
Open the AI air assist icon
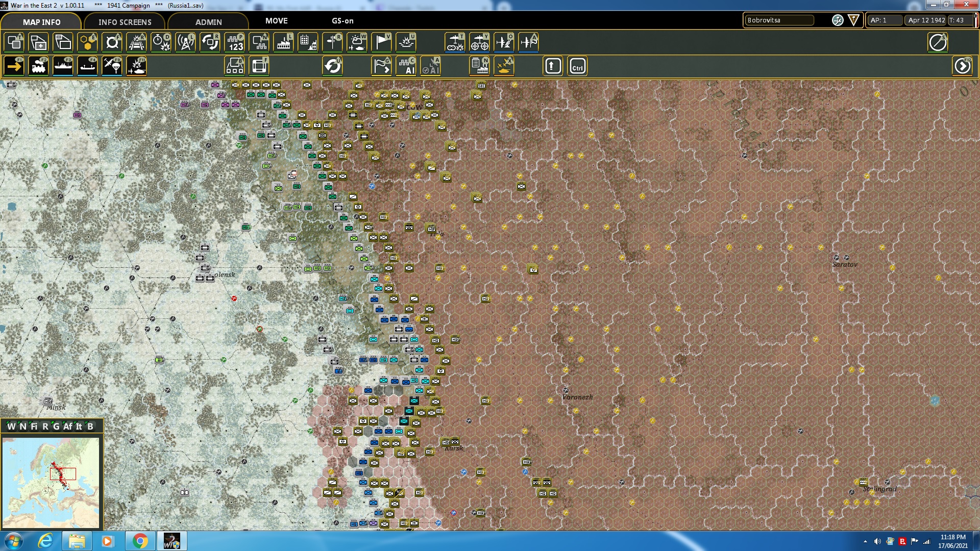tap(430, 66)
